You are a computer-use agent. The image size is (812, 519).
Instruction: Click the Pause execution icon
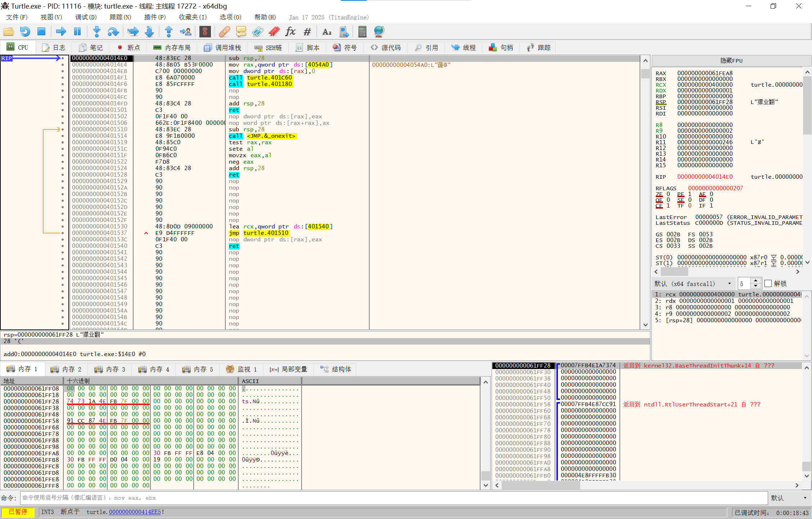77,32
